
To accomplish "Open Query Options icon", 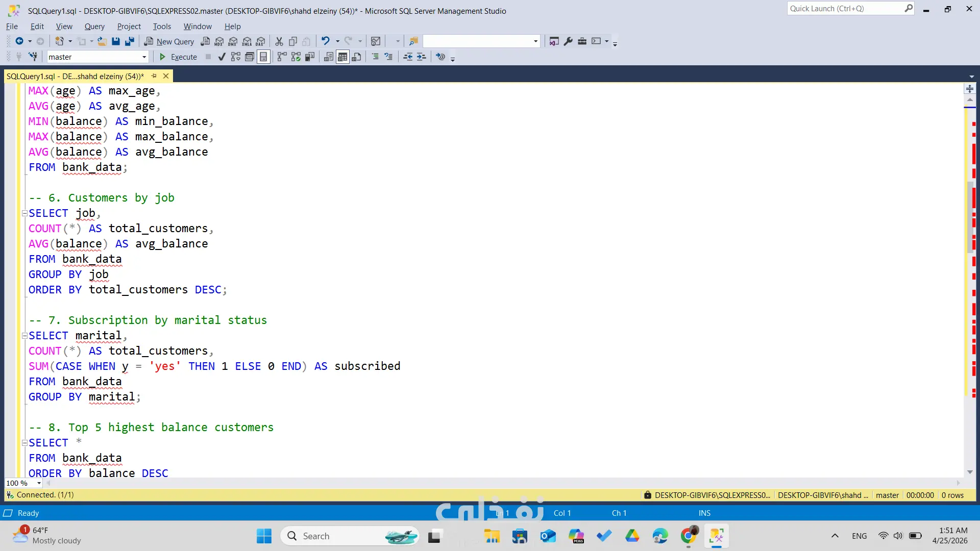I will coord(250,57).
